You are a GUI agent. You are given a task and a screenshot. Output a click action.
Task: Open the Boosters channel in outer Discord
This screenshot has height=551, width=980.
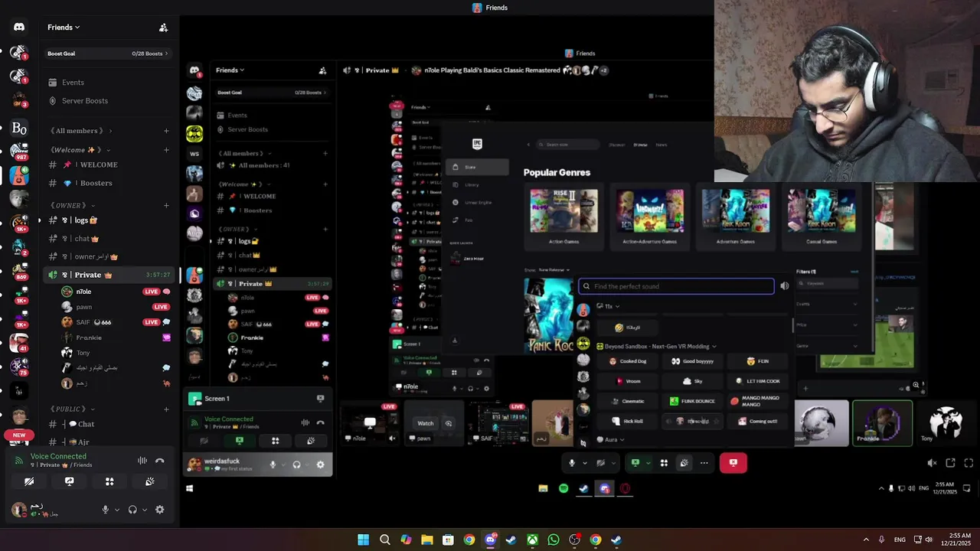click(109, 183)
